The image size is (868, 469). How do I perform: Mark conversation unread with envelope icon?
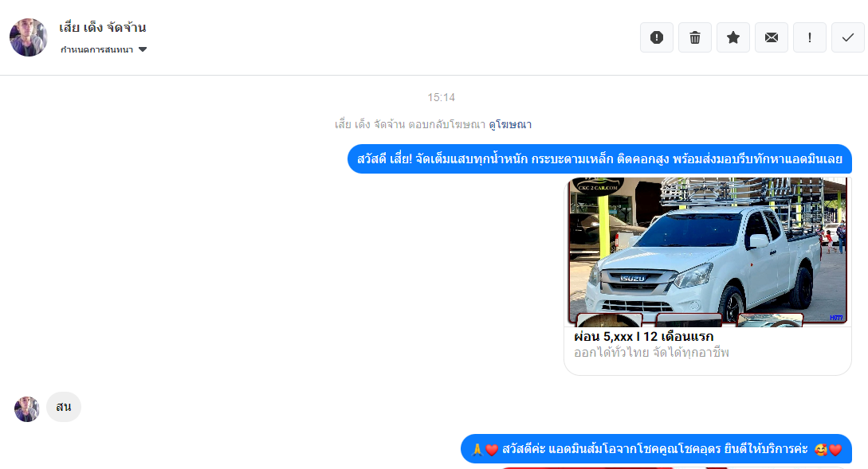click(x=771, y=37)
